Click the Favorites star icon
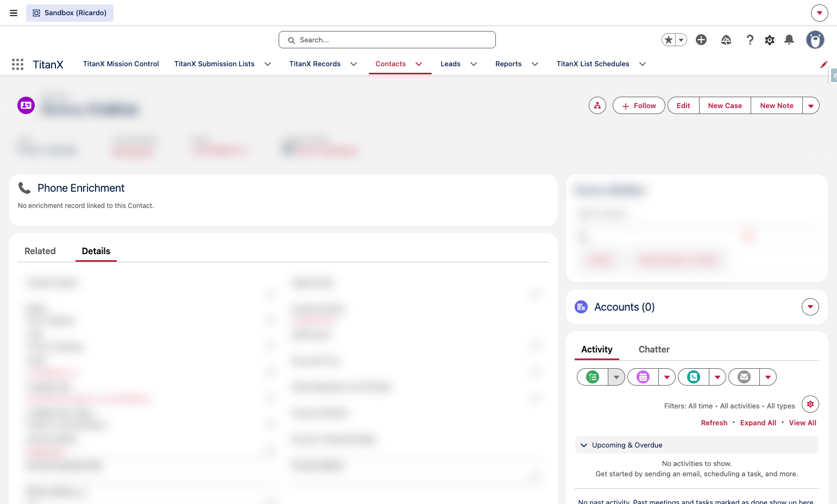This screenshot has width=837, height=504. 669,40
